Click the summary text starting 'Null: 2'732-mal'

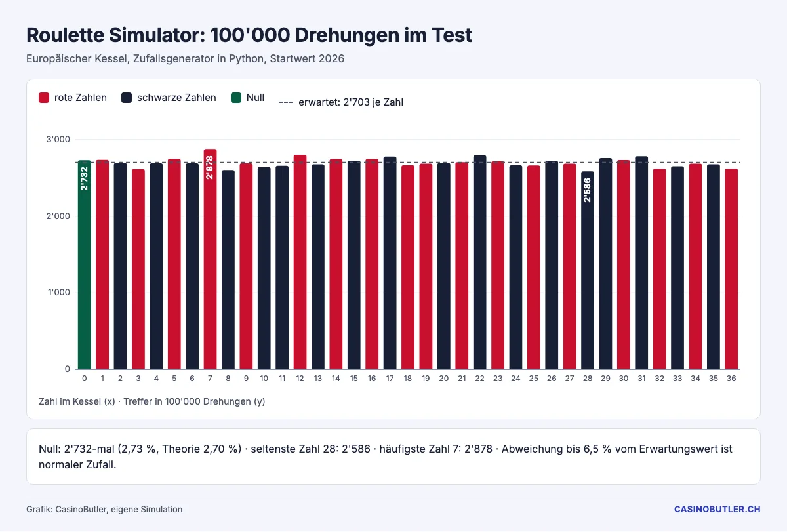(x=386, y=457)
